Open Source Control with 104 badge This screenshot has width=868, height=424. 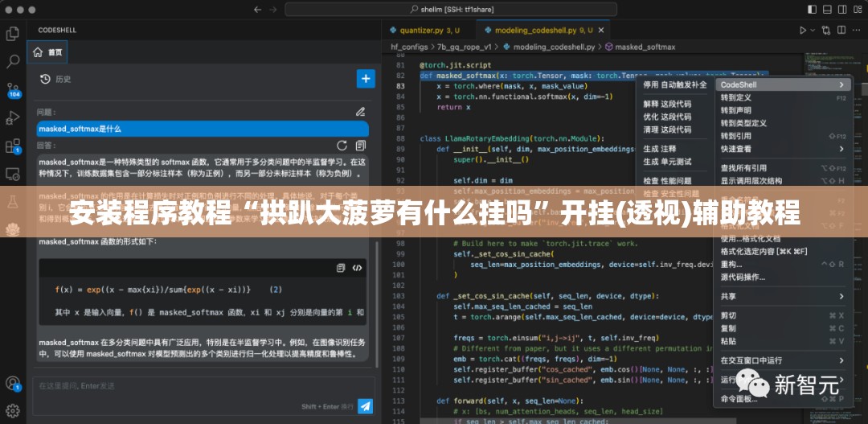pyautogui.click(x=14, y=90)
